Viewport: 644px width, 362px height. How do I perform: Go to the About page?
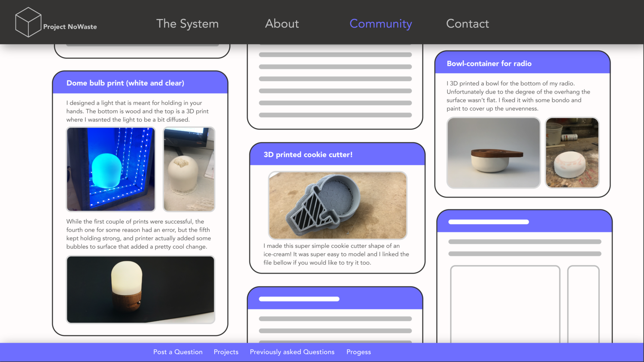[x=282, y=24]
